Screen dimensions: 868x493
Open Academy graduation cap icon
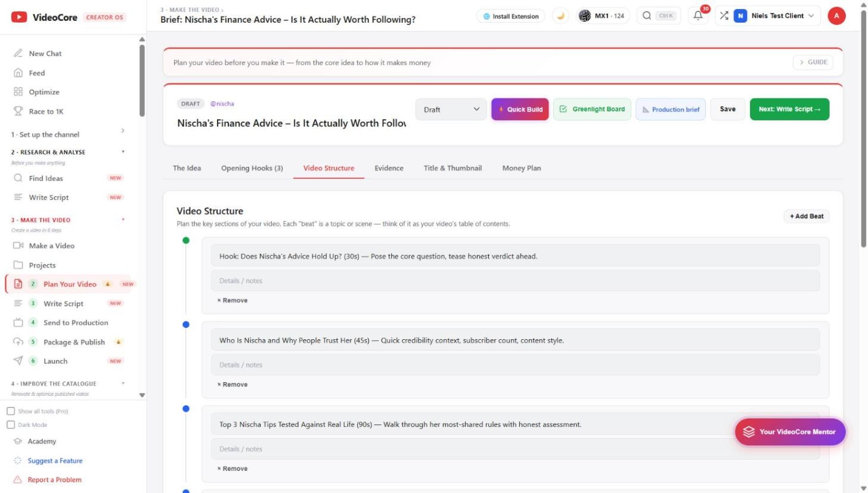pyautogui.click(x=18, y=442)
